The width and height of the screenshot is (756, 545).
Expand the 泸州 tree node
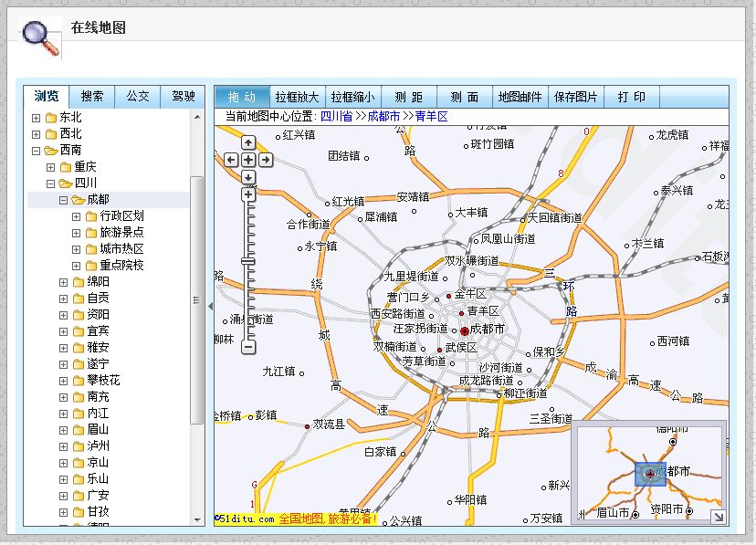coord(63,446)
